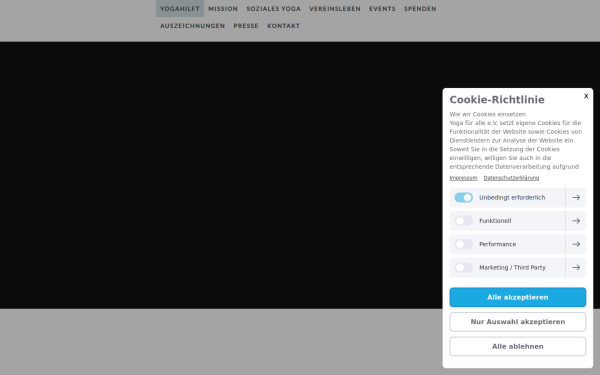Choose Nur Auswahl akzeptieren
This screenshot has height=375, width=600.
click(517, 322)
